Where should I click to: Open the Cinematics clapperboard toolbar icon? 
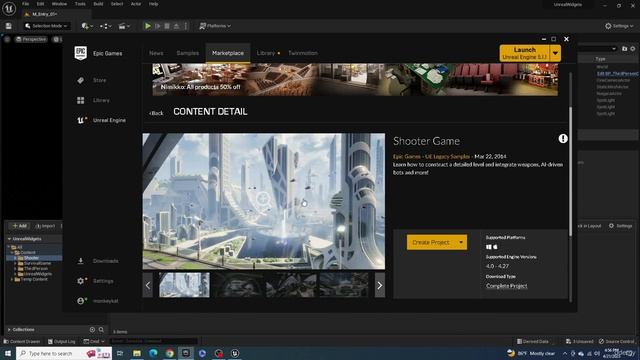click(x=124, y=26)
